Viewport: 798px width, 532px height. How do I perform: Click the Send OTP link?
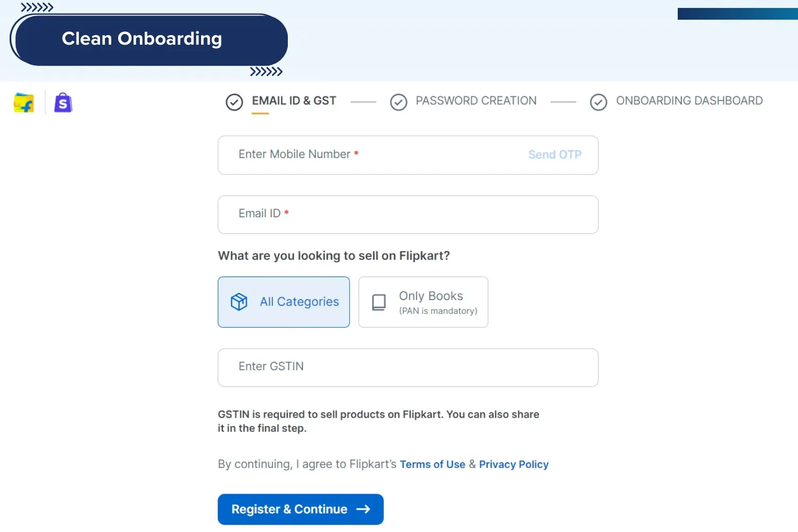point(555,154)
